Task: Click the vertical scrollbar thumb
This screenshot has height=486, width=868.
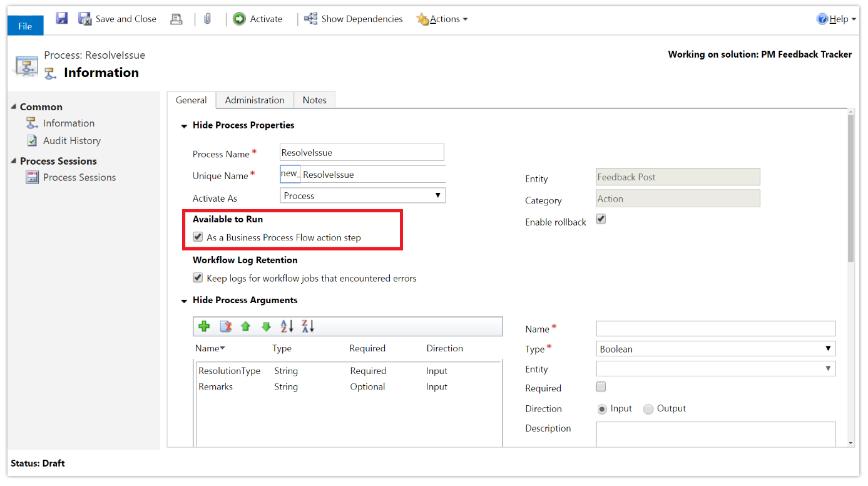Action: 850,188
